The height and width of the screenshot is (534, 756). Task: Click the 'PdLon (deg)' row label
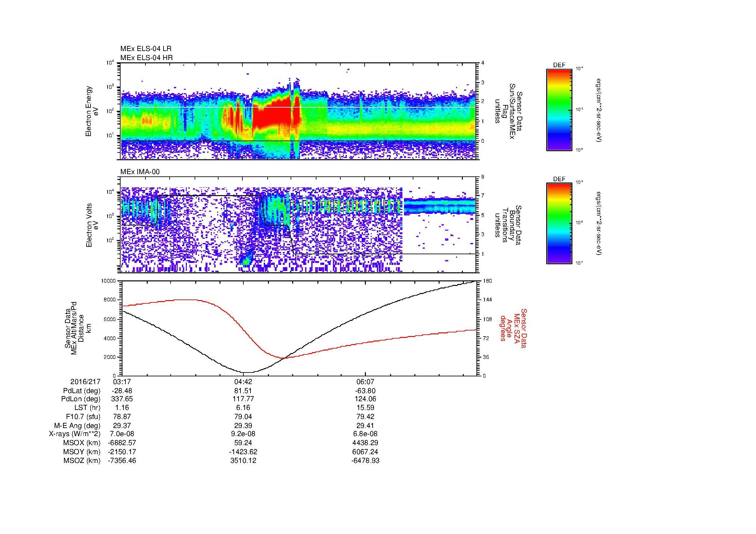pyautogui.click(x=81, y=399)
